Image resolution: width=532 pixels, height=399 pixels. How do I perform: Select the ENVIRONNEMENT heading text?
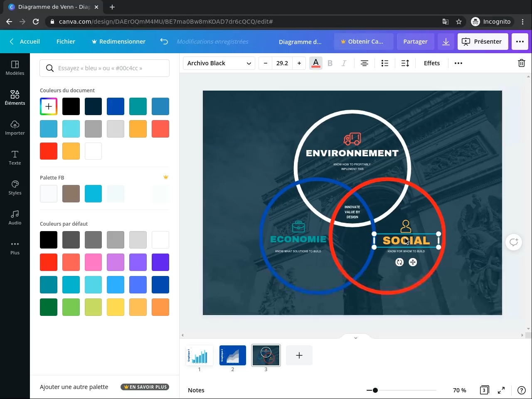(x=352, y=153)
